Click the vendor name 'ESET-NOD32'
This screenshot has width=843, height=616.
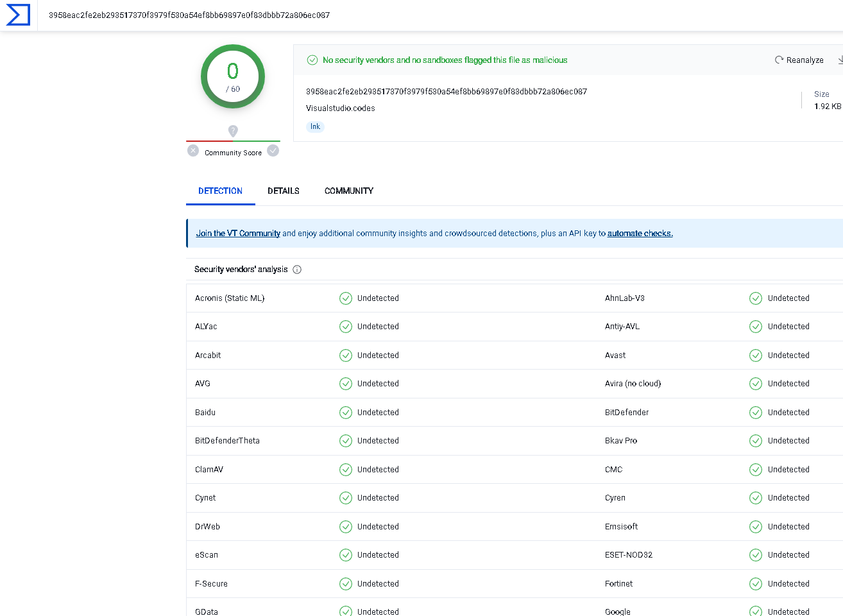[x=629, y=555]
